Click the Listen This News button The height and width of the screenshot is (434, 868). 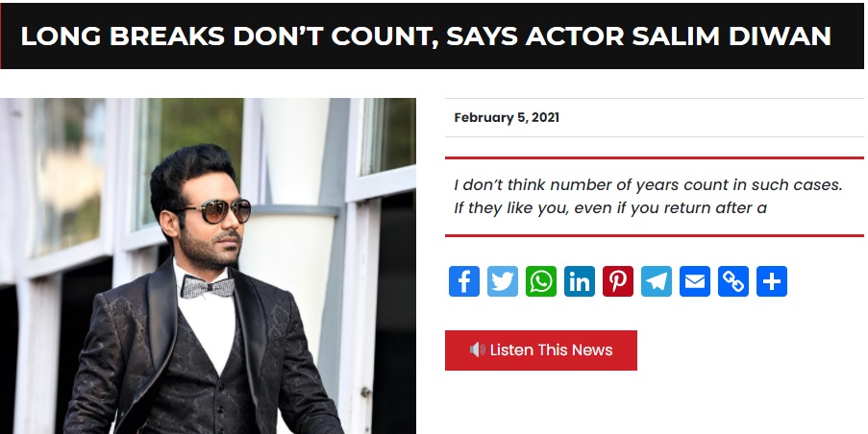pyautogui.click(x=541, y=350)
